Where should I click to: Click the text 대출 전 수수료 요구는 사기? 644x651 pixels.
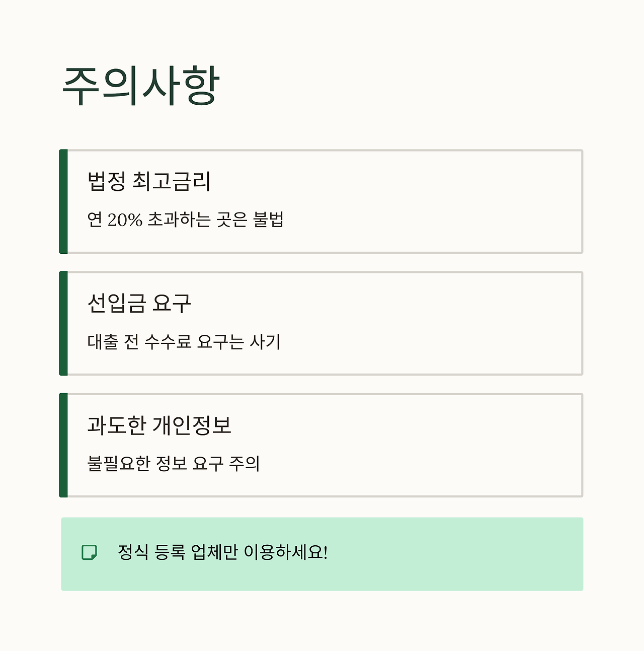pos(184,341)
